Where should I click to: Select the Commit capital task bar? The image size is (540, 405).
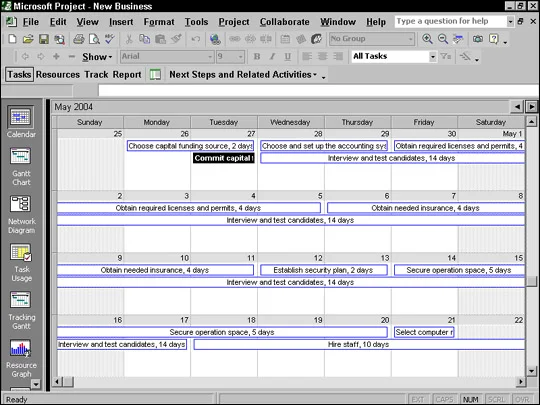click(224, 158)
